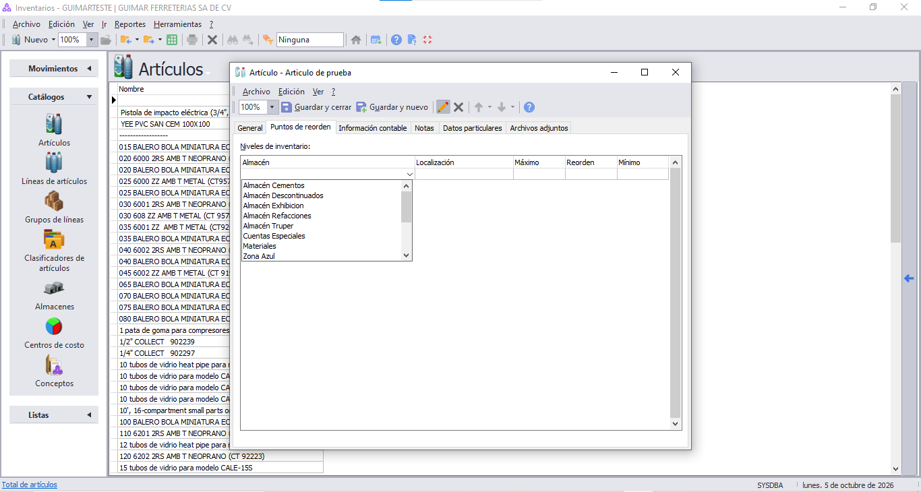Click the filter funnel icon

[x=268, y=40]
